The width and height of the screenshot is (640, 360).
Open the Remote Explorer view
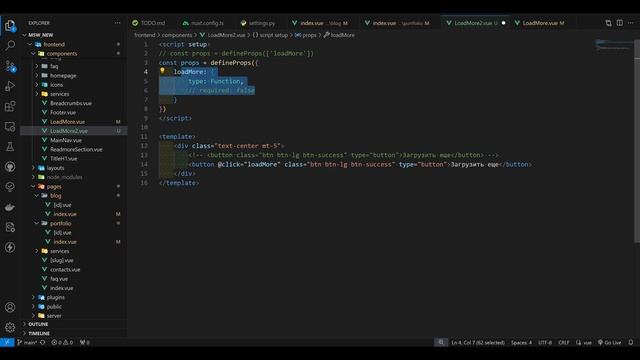click(x=10, y=127)
